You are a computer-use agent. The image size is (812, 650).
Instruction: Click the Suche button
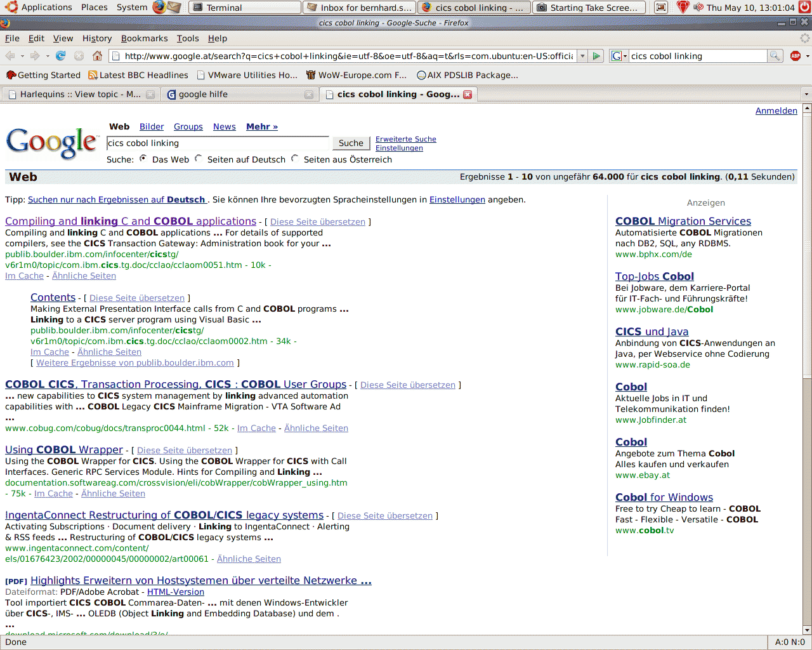click(x=351, y=143)
